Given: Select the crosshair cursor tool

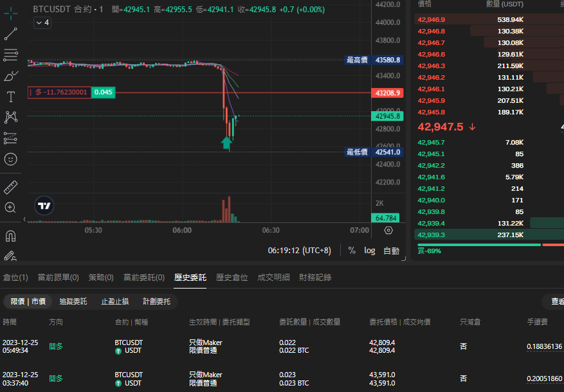Looking at the screenshot, I should [x=11, y=13].
